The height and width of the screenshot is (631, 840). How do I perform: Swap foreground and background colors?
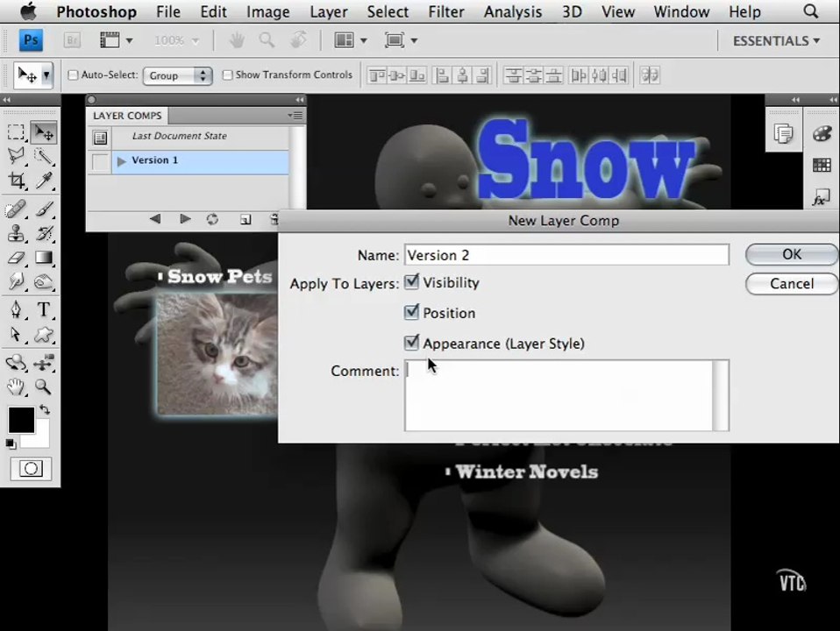click(45, 410)
